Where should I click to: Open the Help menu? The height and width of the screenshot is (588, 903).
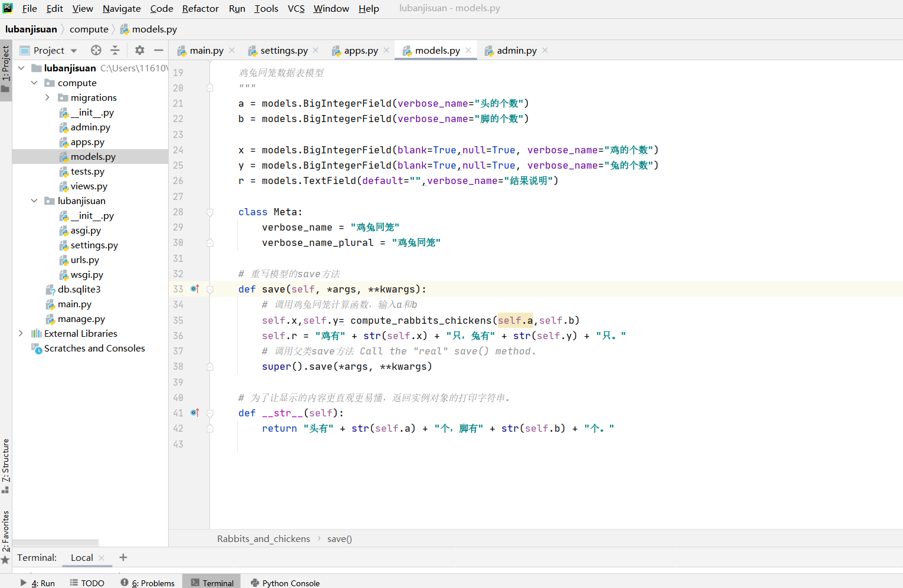coord(369,8)
